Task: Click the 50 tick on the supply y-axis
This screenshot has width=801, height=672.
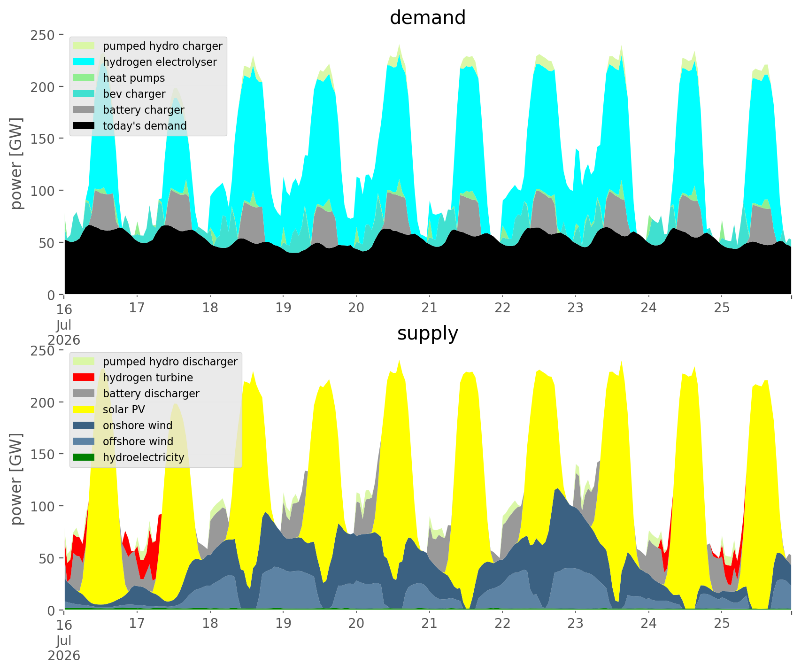Action: [48, 558]
